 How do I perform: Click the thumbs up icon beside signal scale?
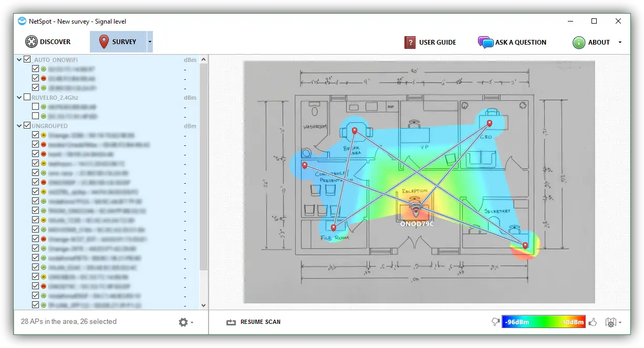coord(593,322)
